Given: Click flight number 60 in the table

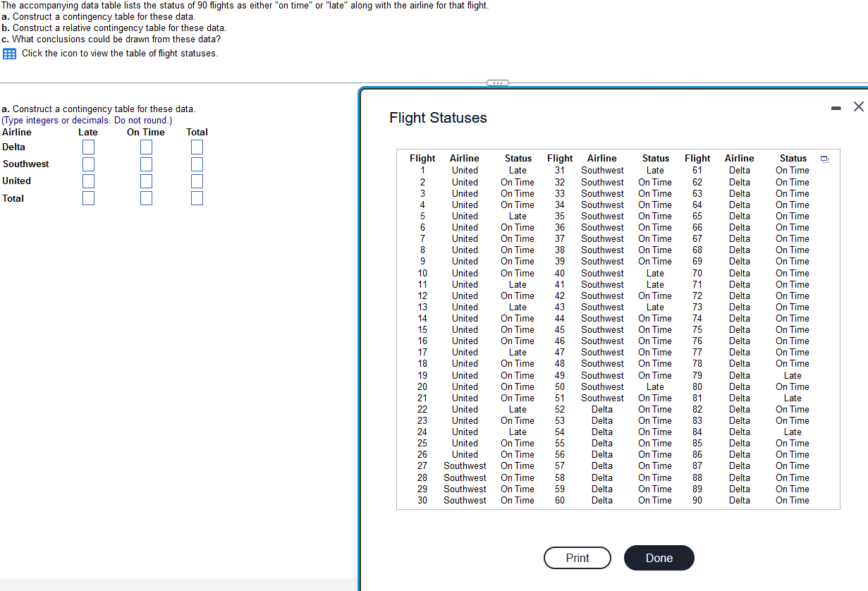Looking at the screenshot, I should pos(560,500).
